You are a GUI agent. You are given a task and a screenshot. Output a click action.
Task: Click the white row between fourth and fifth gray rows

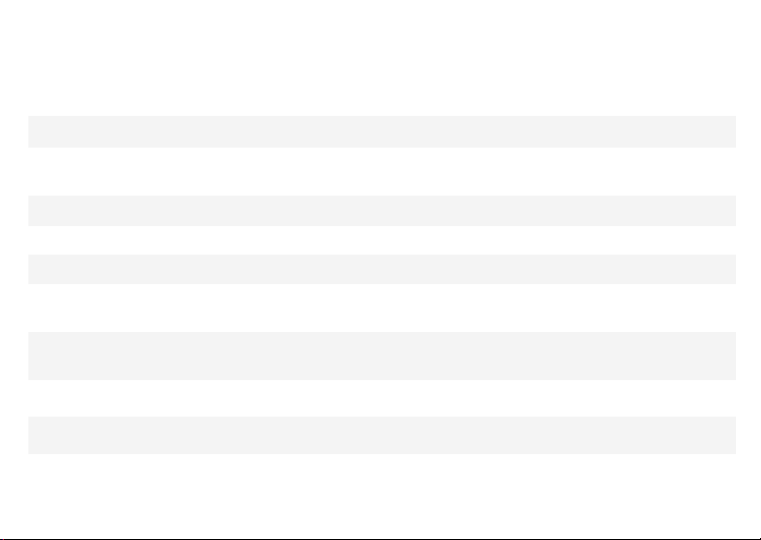[382, 398]
